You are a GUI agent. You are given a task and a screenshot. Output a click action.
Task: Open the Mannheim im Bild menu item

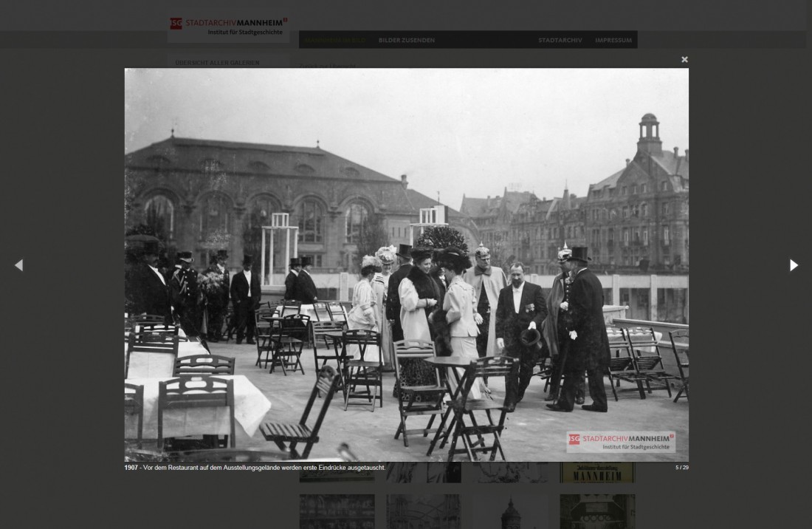coord(335,40)
